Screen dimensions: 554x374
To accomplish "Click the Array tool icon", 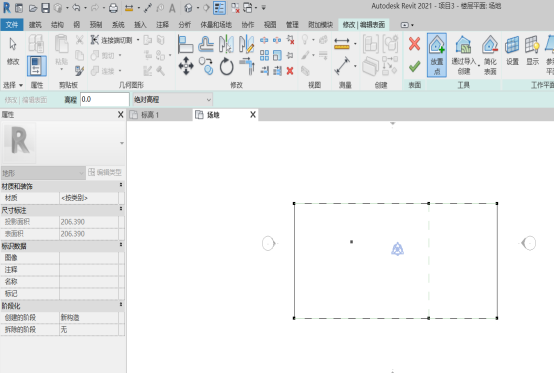I will point(264,55).
